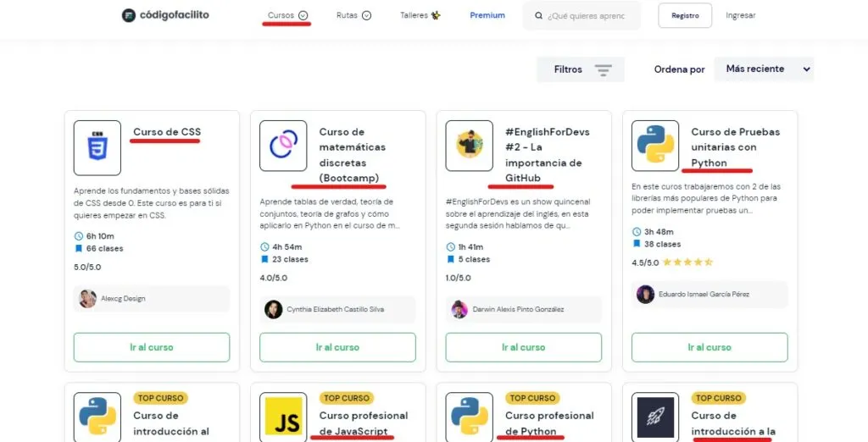This screenshot has width=868, height=442.
Task: Click clock icon beside 3h 48m
Action: click(637, 232)
